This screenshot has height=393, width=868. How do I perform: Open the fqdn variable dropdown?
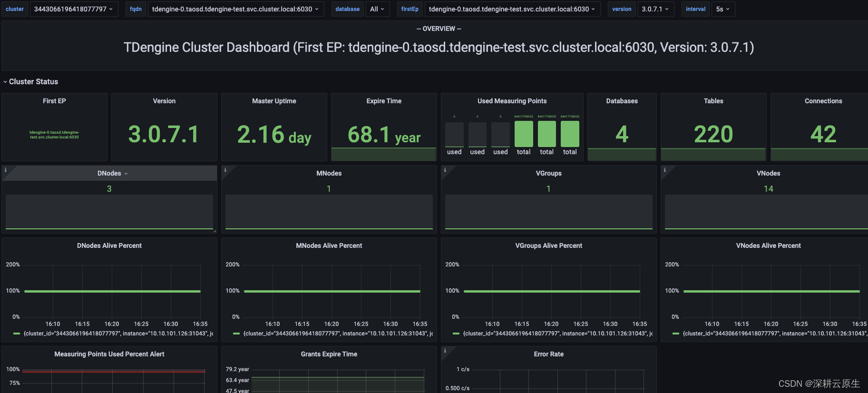tap(236, 9)
